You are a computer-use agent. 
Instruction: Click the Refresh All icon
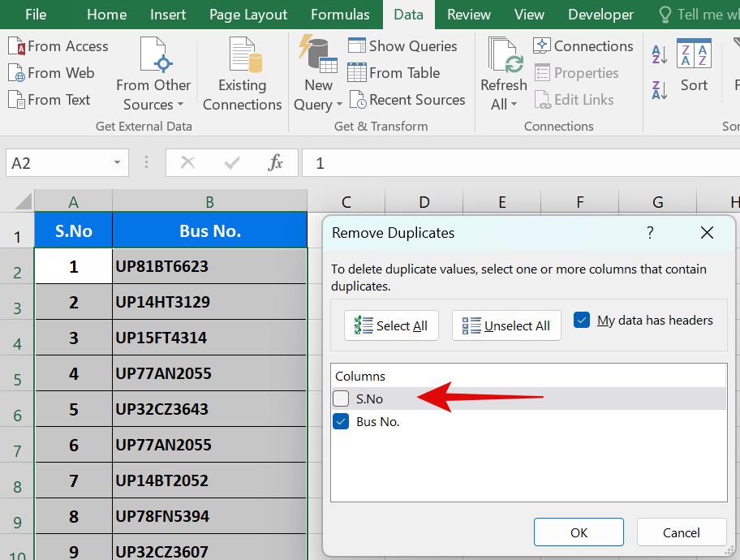[506, 55]
